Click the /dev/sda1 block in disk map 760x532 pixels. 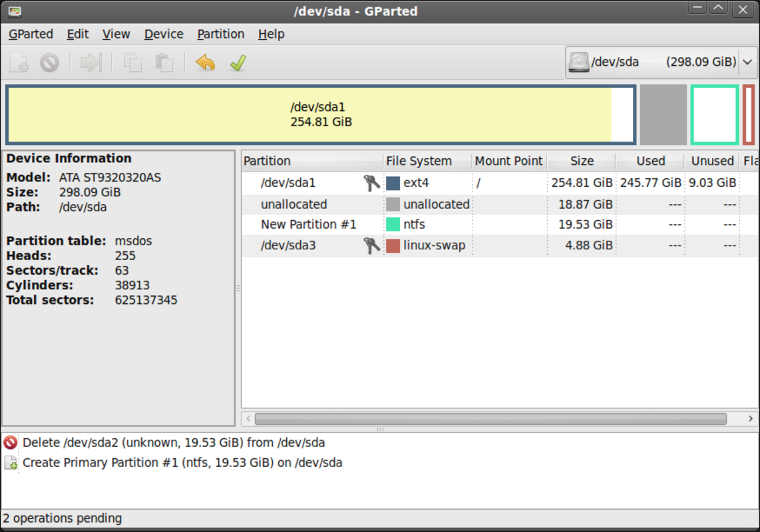[321, 114]
